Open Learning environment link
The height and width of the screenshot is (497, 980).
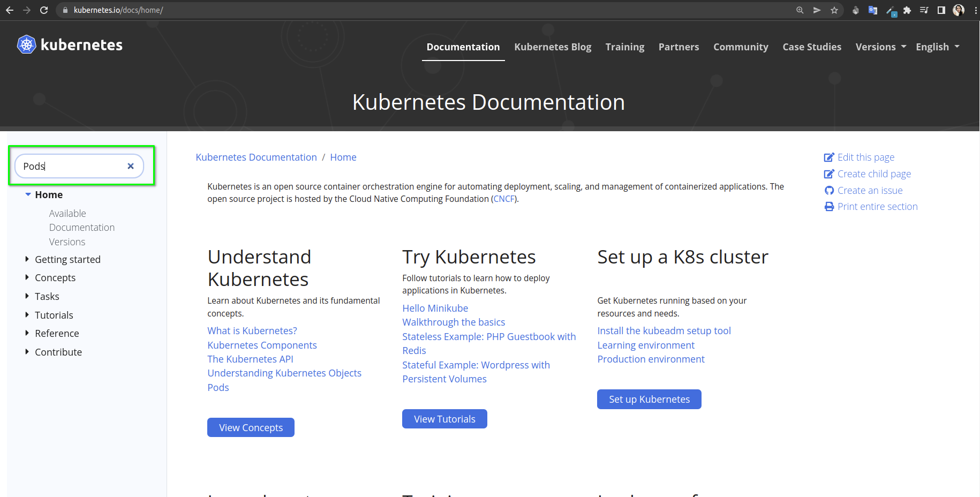pyautogui.click(x=646, y=345)
